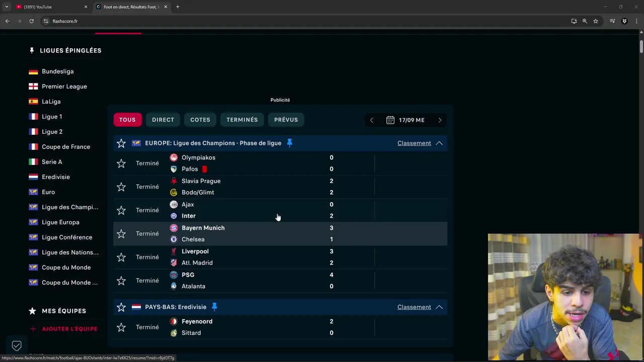Open the Bayern Munich 3 score cell
644x362 pixels.
331,228
